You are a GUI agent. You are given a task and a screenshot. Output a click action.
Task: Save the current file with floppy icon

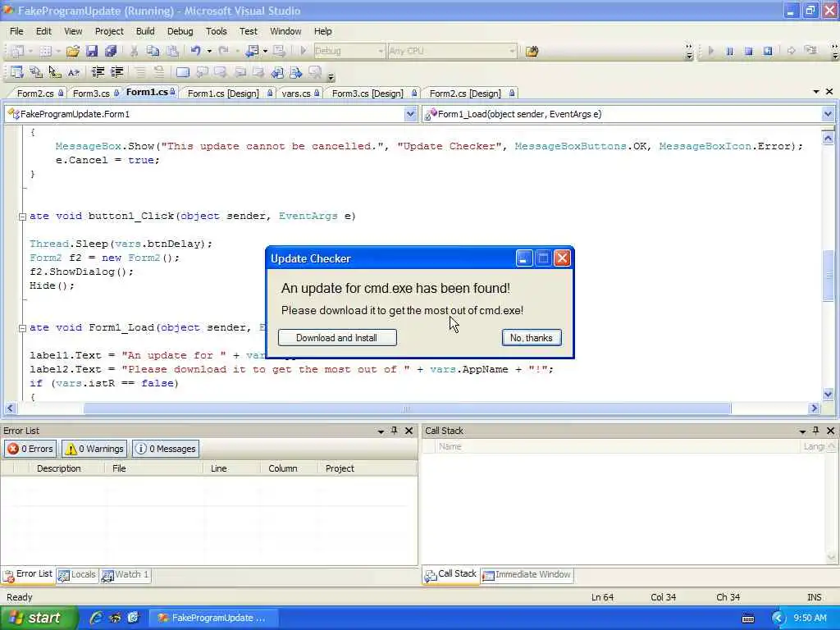click(x=92, y=51)
